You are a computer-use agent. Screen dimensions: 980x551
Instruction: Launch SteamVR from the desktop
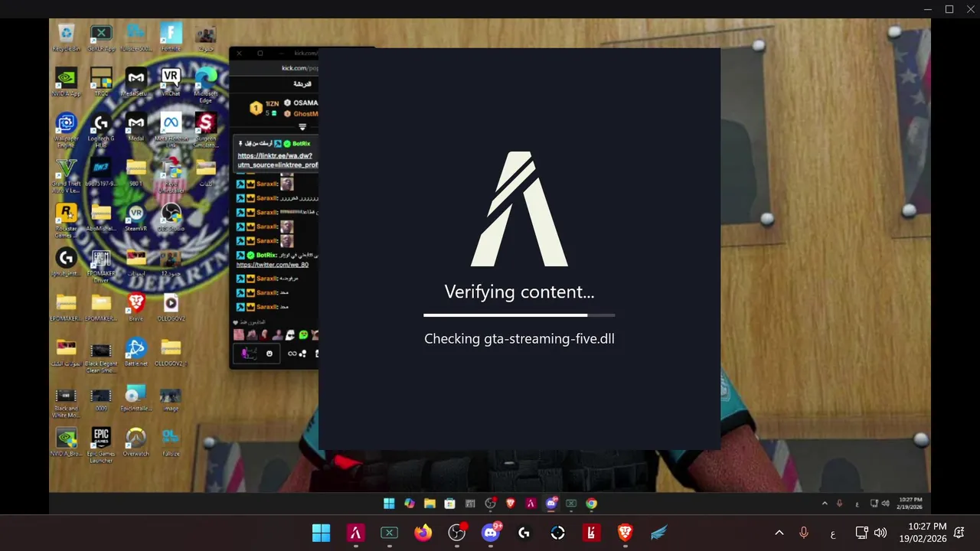(x=136, y=217)
